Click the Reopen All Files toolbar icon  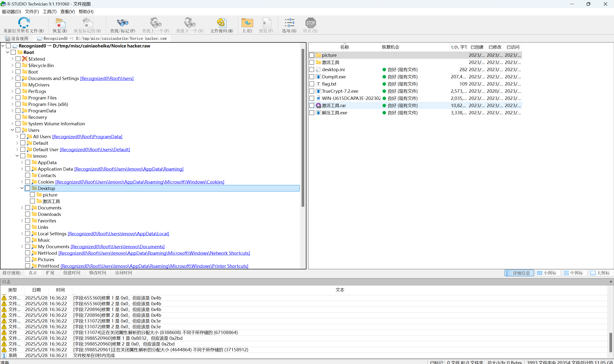(24, 23)
